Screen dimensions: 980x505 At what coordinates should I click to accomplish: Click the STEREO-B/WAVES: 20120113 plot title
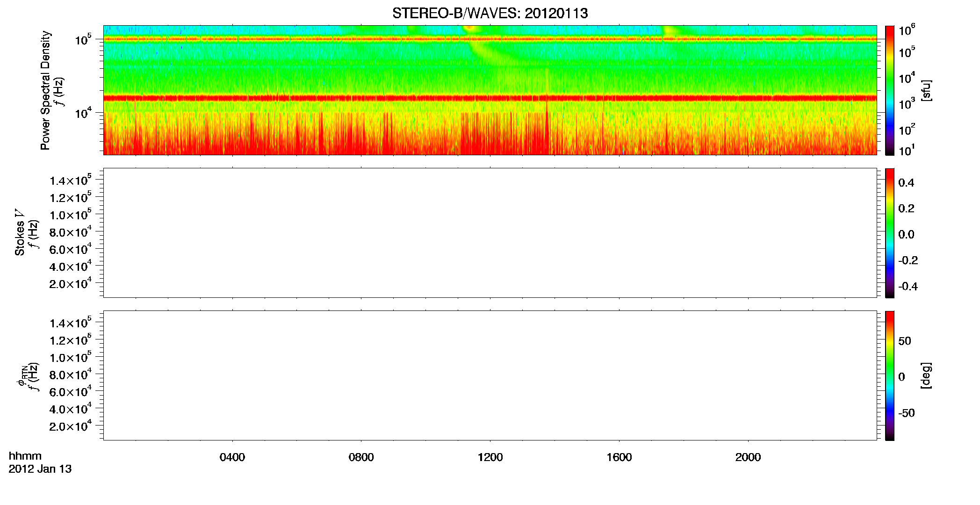click(490, 13)
